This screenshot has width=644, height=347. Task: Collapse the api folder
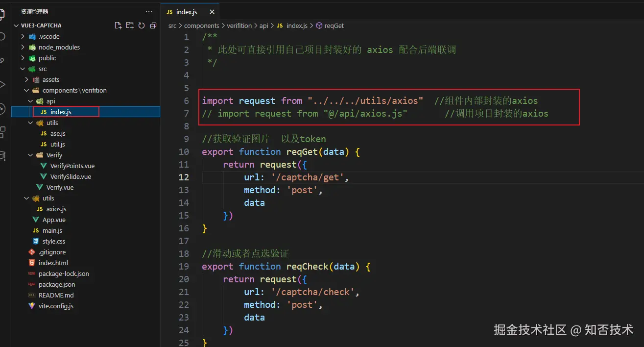pyautogui.click(x=30, y=101)
